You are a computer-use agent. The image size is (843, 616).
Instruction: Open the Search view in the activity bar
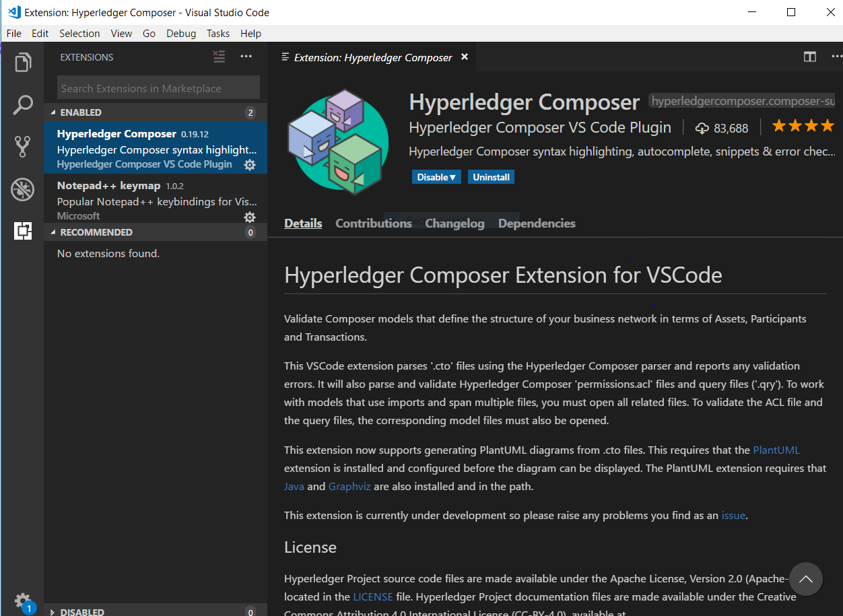coord(23,104)
